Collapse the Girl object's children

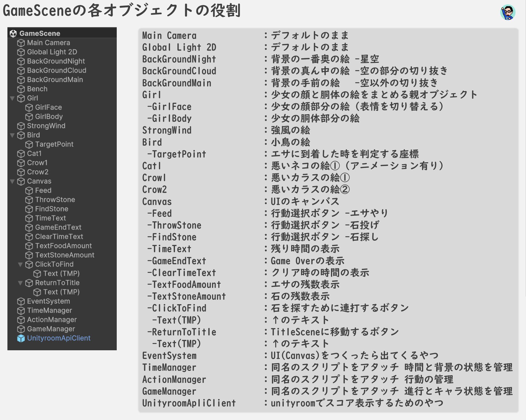tap(12, 98)
